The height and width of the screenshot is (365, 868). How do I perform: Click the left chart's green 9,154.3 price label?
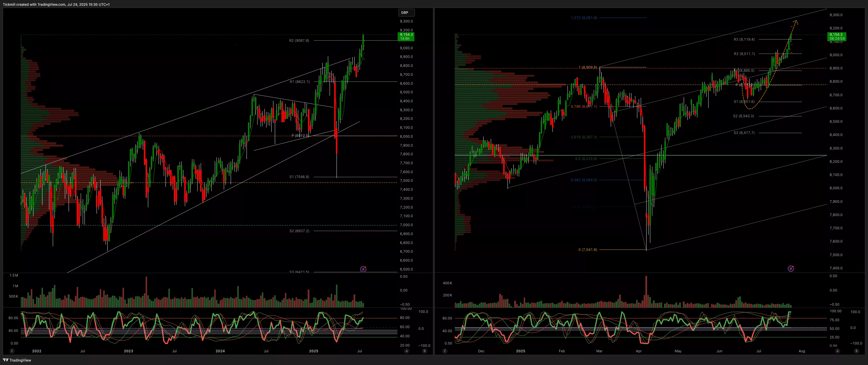[x=406, y=36]
